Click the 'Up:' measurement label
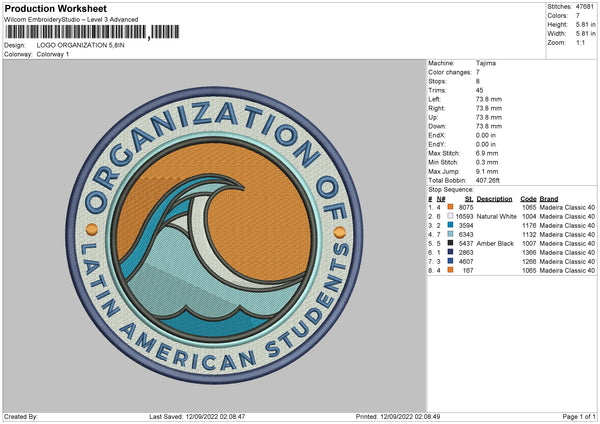600x424 pixels. tap(433, 117)
